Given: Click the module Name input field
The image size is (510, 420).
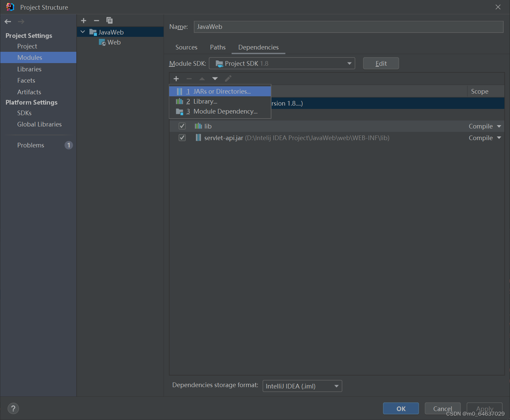Looking at the screenshot, I should [x=348, y=27].
